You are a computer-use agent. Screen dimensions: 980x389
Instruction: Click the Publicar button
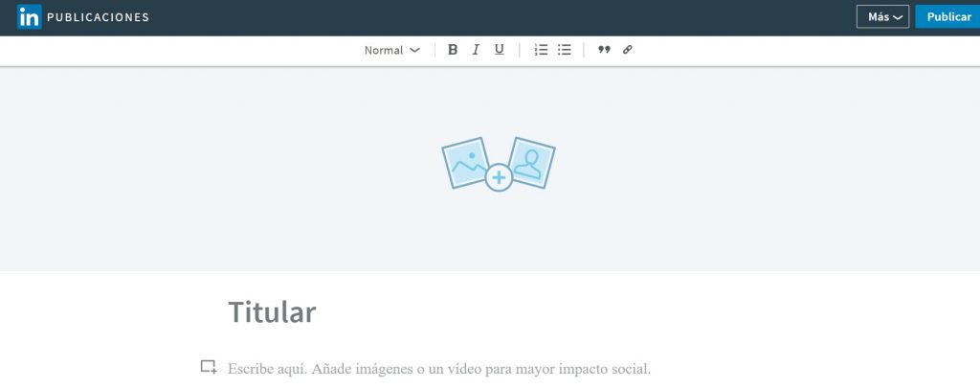click(x=948, y=17)
